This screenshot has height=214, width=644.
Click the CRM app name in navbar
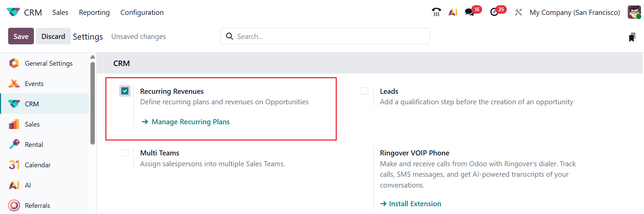33,13
